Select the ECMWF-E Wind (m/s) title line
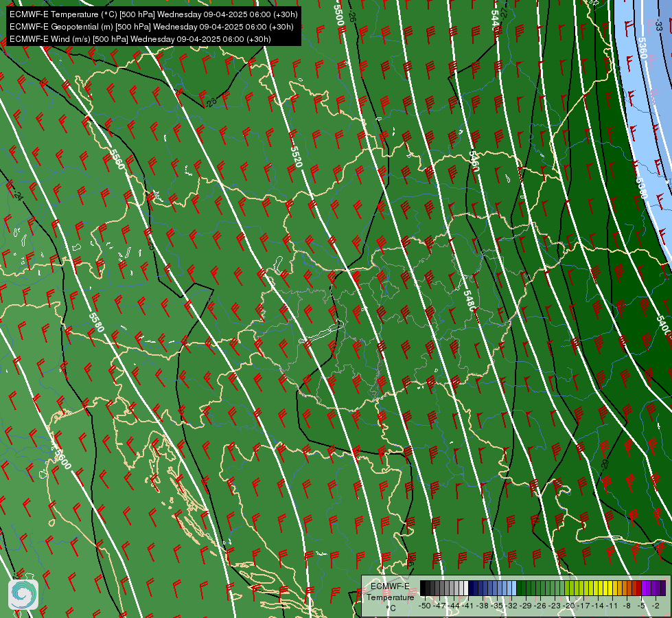 (x=140, y=39)
